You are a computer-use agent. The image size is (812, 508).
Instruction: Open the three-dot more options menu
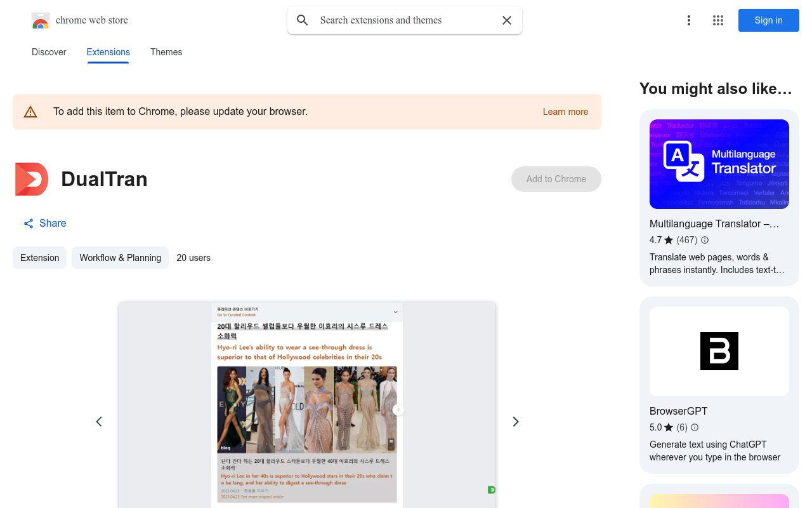(x=689, y=20)
